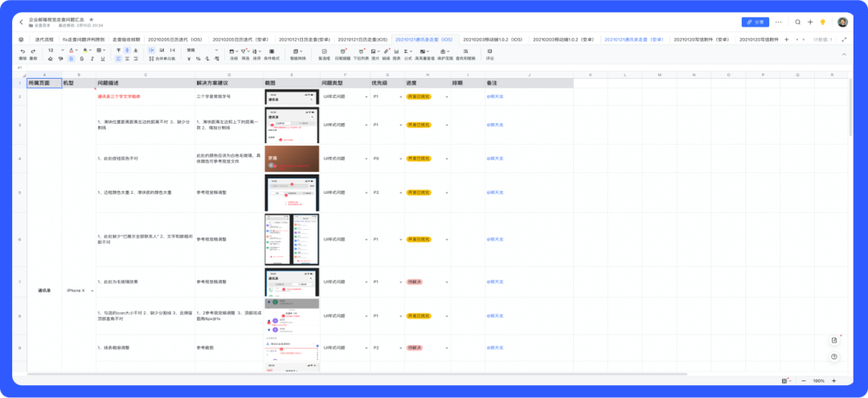The height and width of the screenshot is (398, 868).
Task: Switch to 迭代流程 sheet tab
Action: (x=44, y=40)
